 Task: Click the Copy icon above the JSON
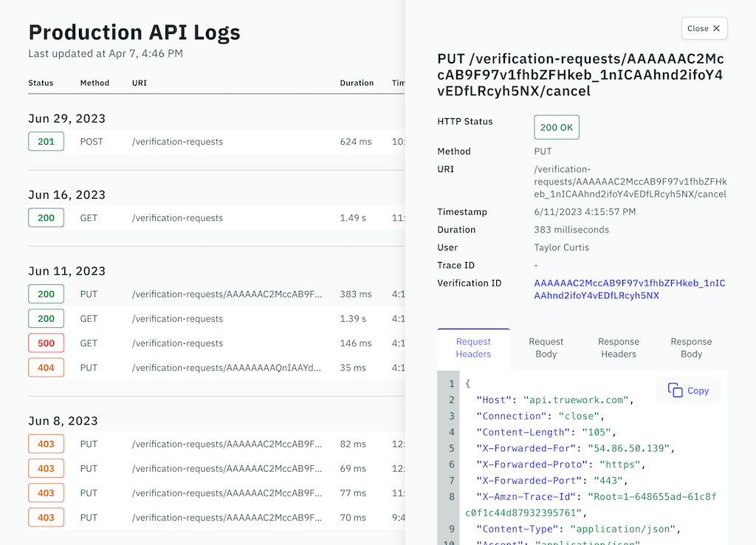[x=687, y=390]
